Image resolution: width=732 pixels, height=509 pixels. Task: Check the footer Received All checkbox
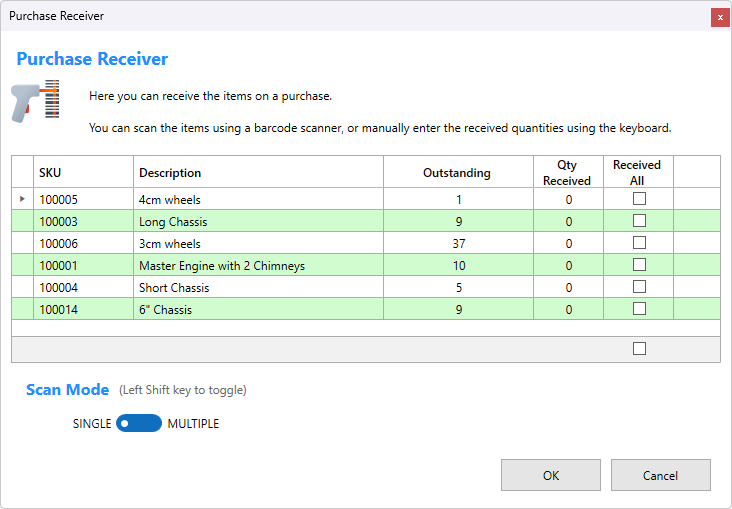[x=639, y=349]
